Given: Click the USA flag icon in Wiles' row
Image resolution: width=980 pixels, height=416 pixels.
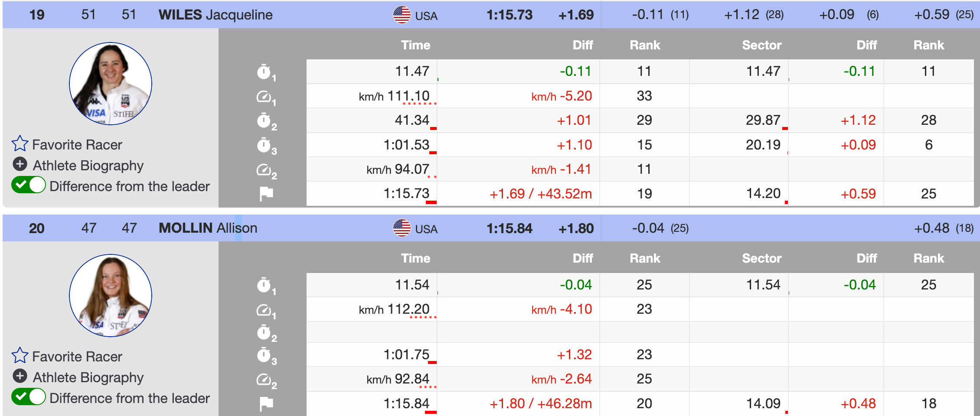Looking at the screenshot, I should [402, 15].
